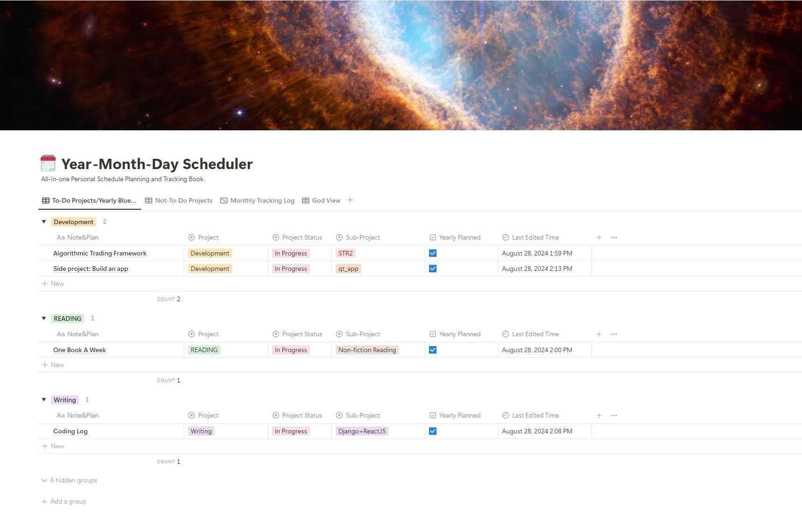Add property plus in READING table header

point(599,334)
